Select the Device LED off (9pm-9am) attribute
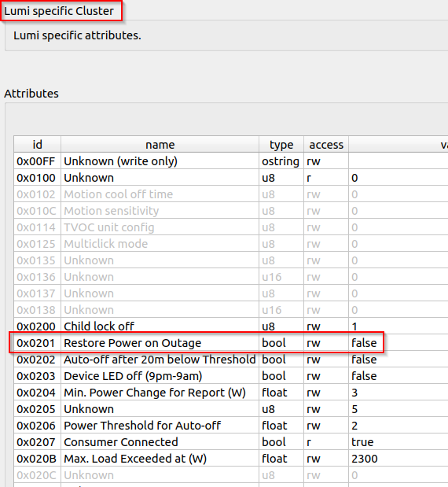The image size is (448, 487). [x=231, y=375]
